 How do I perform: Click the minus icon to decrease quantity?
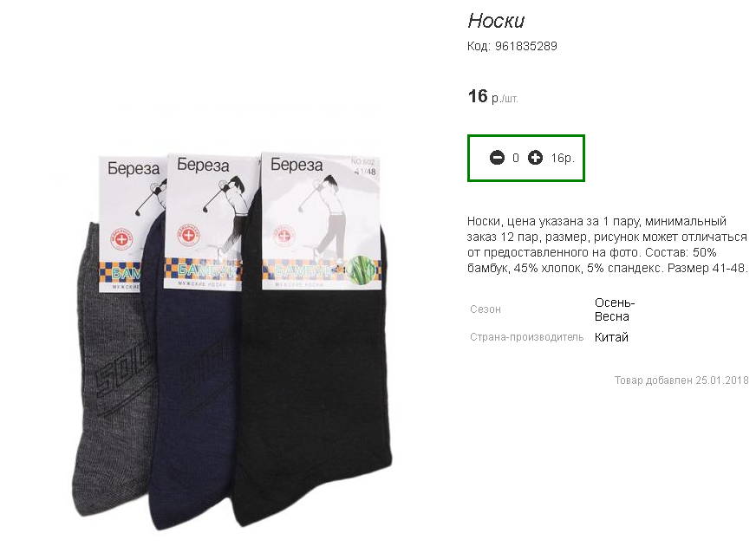(x=497, y=158)
